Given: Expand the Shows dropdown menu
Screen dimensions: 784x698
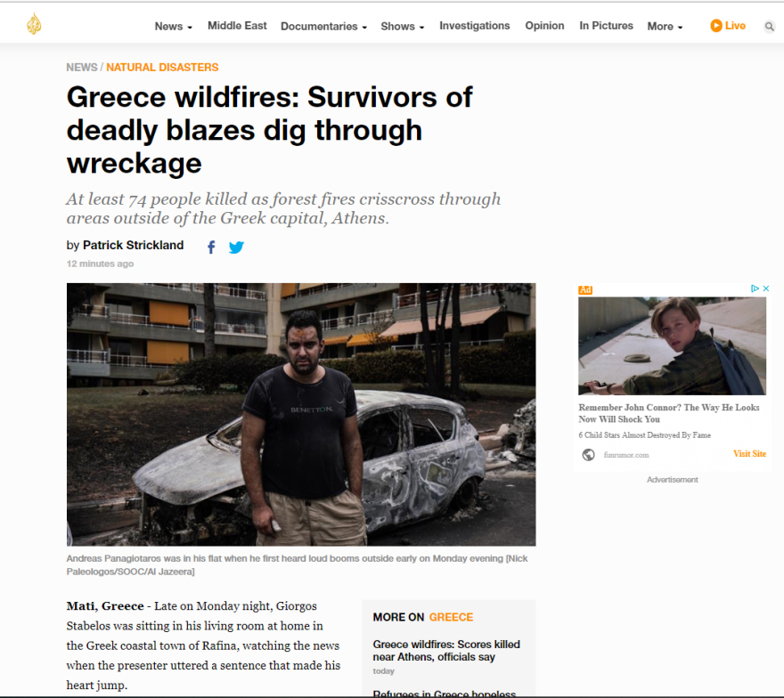Looking at the screenshot, I should pos(403,27).
